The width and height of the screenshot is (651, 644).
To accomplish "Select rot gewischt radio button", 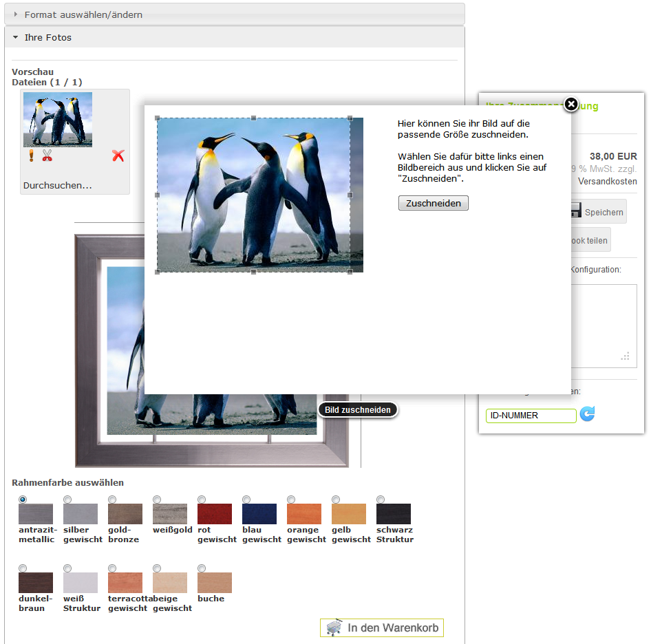I will pos(202,499).
